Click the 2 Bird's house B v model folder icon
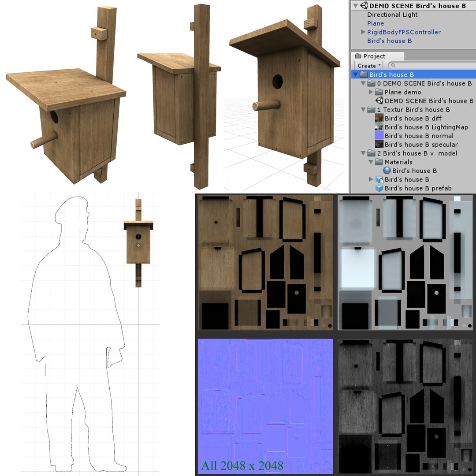This screenshot has height=476, width=476. click(x=371, y=153)
